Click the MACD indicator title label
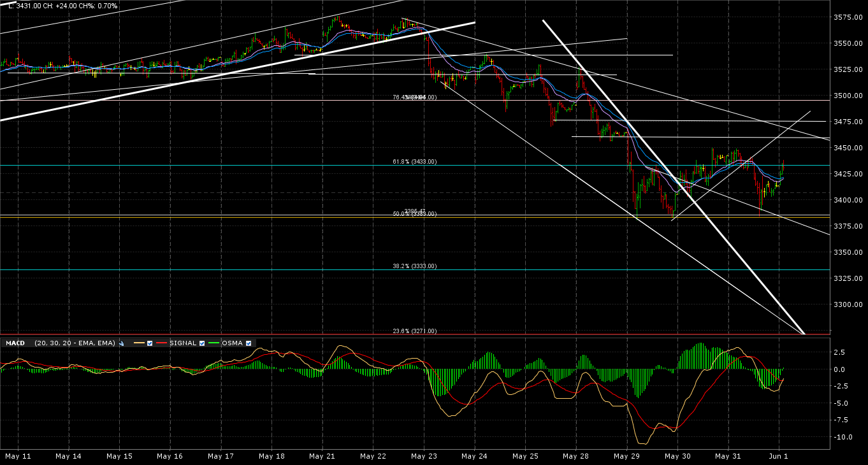This screenshot has width=868, height=465. 15,343
